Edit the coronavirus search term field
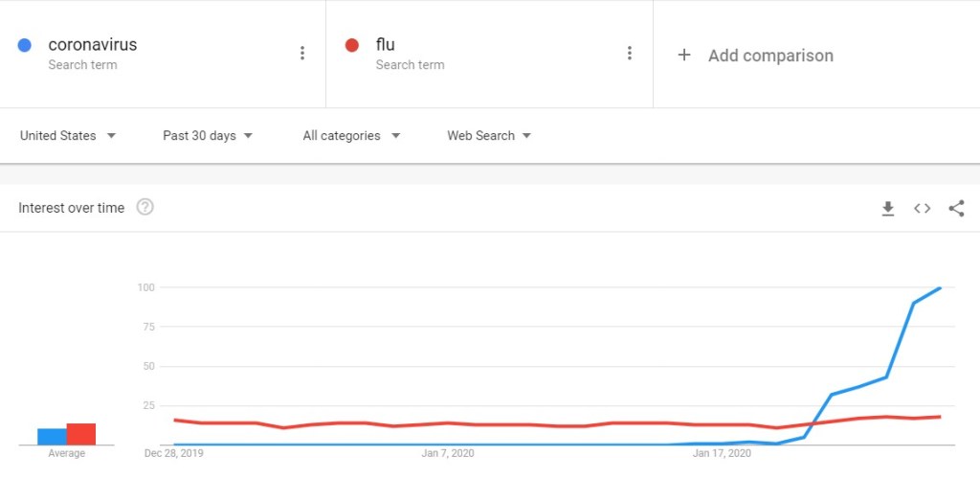Viewport: 980px width, 479px height. click(93, 45)
